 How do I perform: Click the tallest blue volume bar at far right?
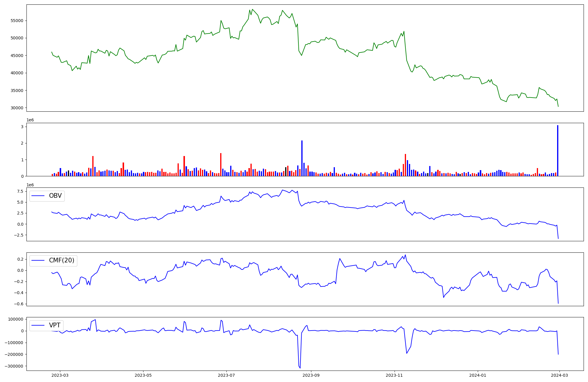557,151
